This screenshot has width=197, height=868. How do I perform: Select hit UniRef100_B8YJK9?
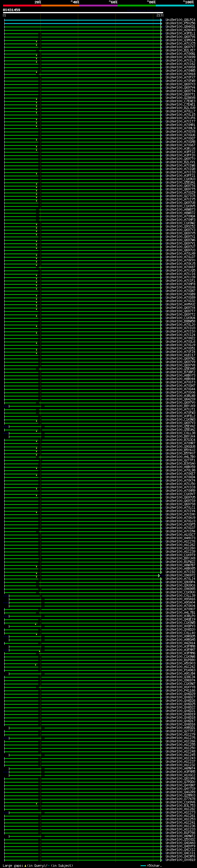coord(175,406)
